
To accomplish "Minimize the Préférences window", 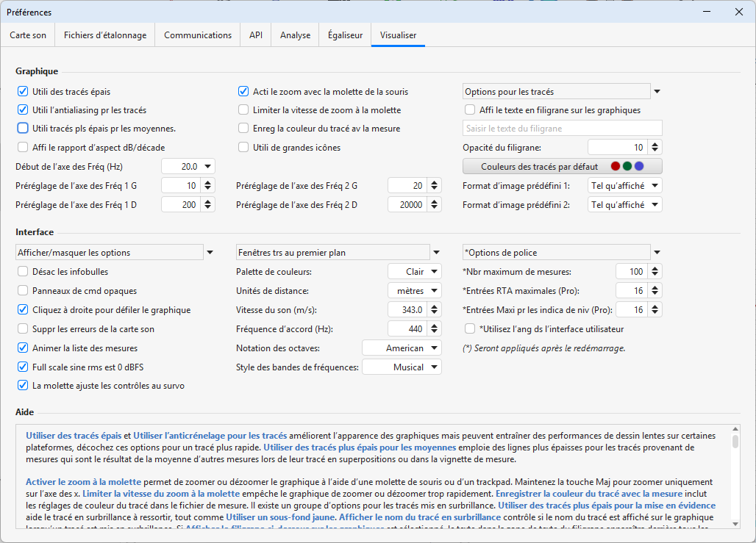I will (x=707, y=12).
